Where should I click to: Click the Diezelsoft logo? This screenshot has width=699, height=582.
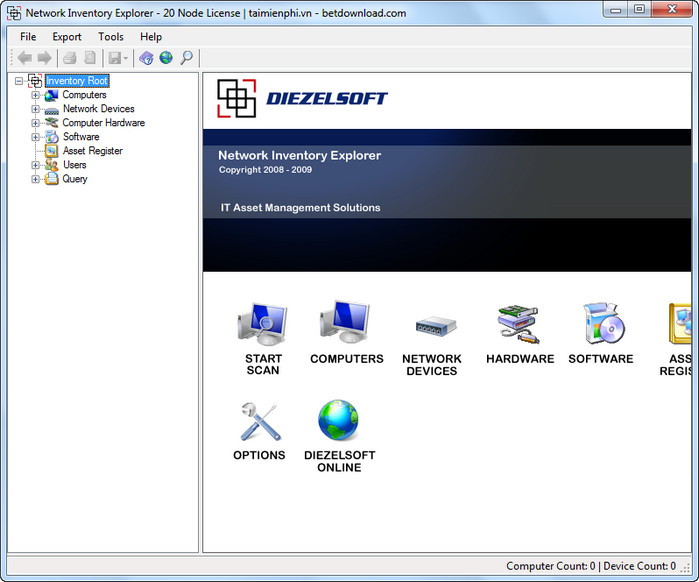[302, 98]
